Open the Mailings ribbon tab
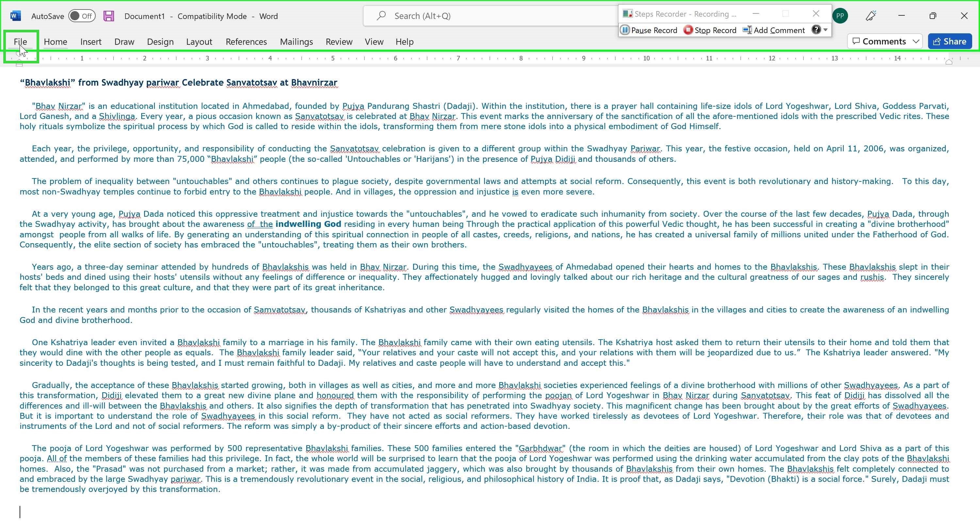This screenshot has height=523, width=980. [x=296, y=42]
